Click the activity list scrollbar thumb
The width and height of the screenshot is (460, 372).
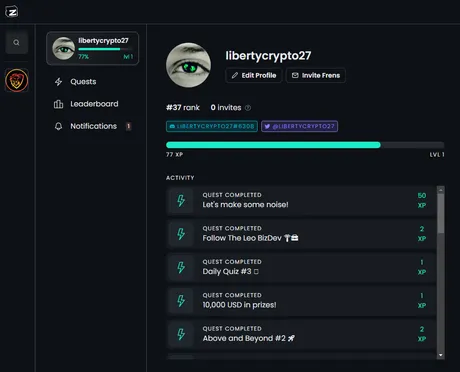pos(441,213)
